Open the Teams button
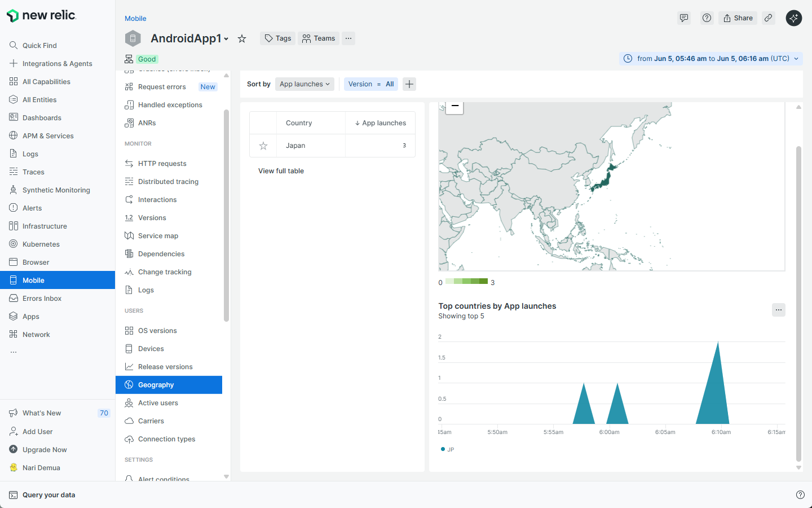Viewport: 812px width, 508px height. [x=319, y=38]
